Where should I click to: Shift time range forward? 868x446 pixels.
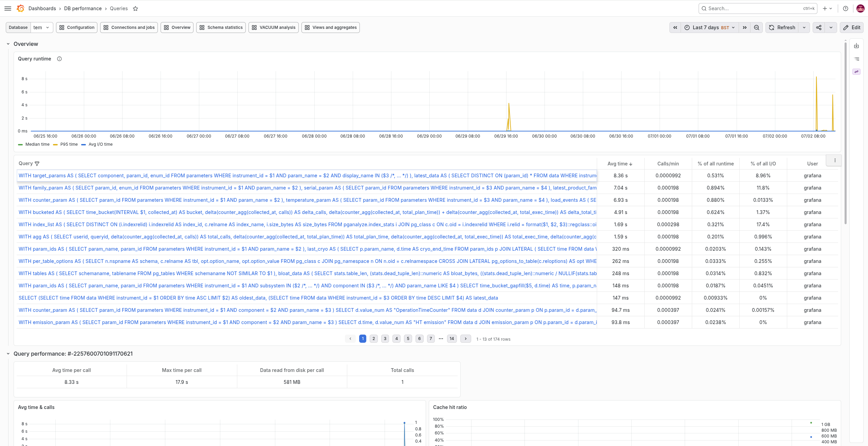745,28
